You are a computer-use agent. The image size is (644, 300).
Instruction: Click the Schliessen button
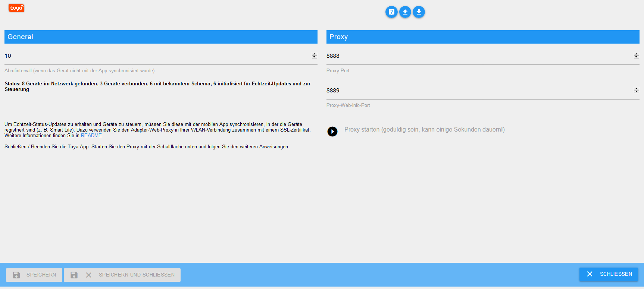[609, 274]
